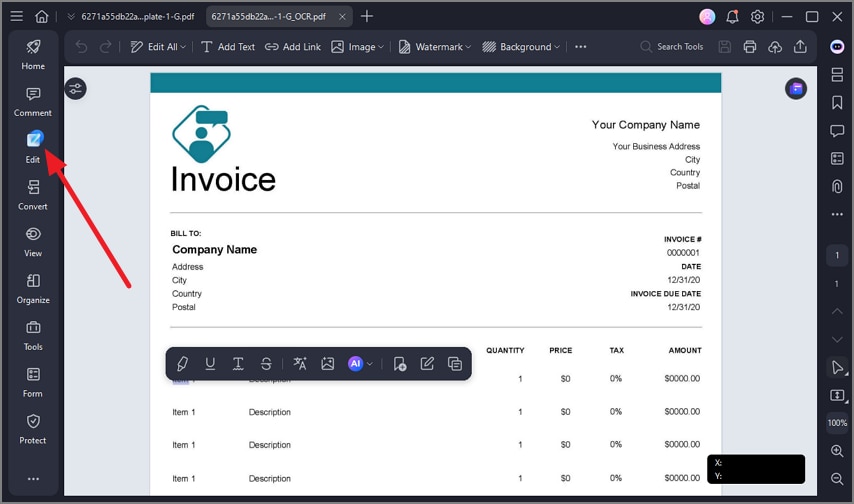The image size is (854, 504).
Task: Redo the last action
Action: pos(106,47)
